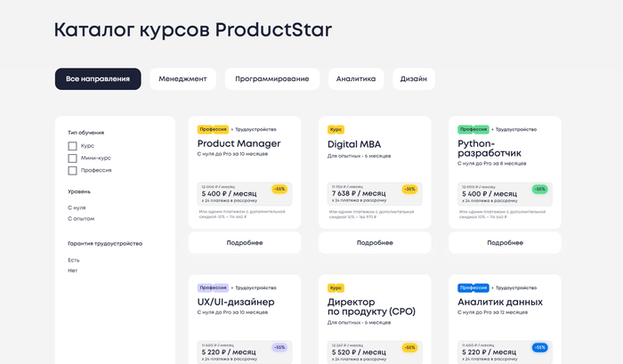Click the yellow Курс tag on Директор по продукту
Screen dimensions: 623x364
click(336, 288)
